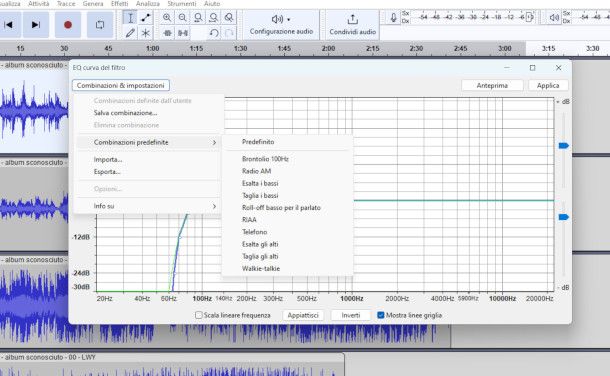This screenshot has width=610, height=376.
Task: Click the LWY track title at bottom
Action: click(48, 357)
